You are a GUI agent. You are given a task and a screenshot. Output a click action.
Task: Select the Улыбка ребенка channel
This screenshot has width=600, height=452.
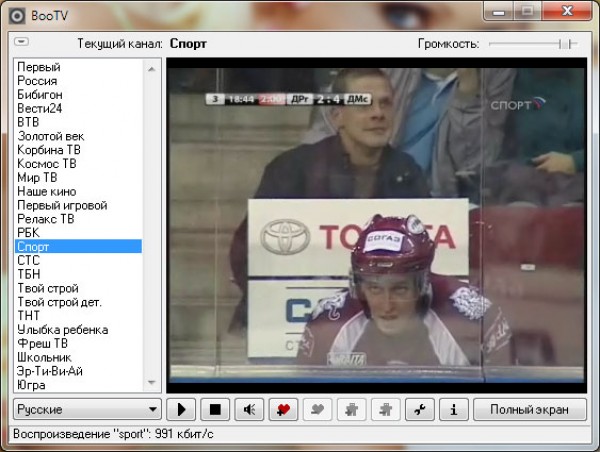pos(78,330)
